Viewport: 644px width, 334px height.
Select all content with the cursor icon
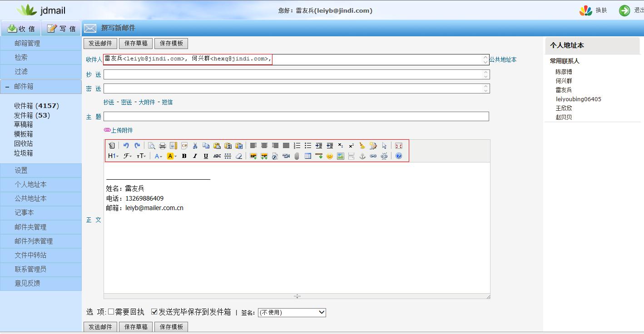pyautogui.click(x=384, y=146)
